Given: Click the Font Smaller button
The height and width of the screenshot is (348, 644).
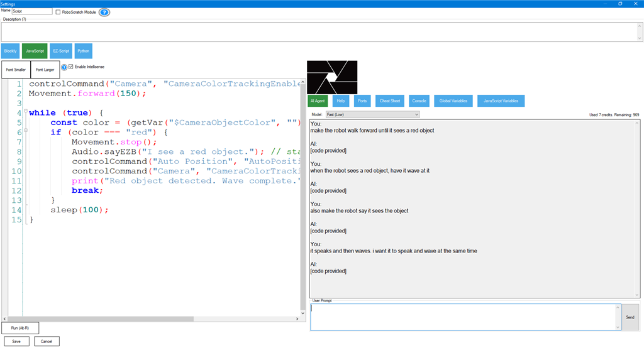Looking at the screenshot, I should 16,70.
